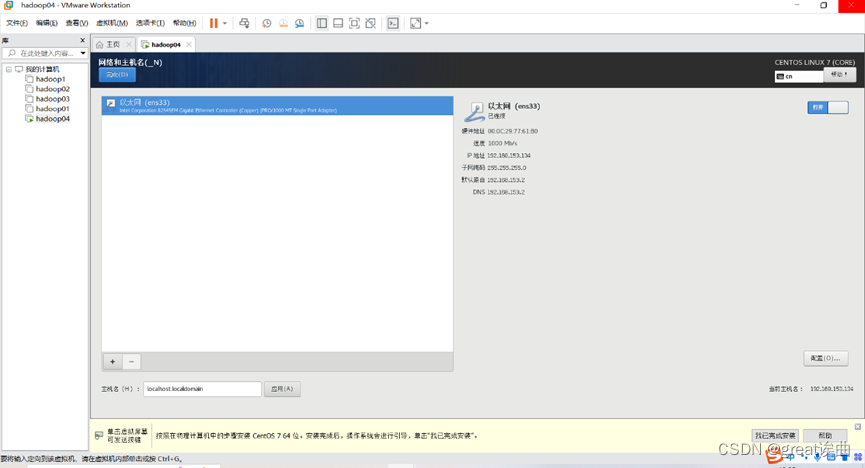Click the 帮助 button in installer header
The width and height of the screenshot is (865, 468).
840,75
